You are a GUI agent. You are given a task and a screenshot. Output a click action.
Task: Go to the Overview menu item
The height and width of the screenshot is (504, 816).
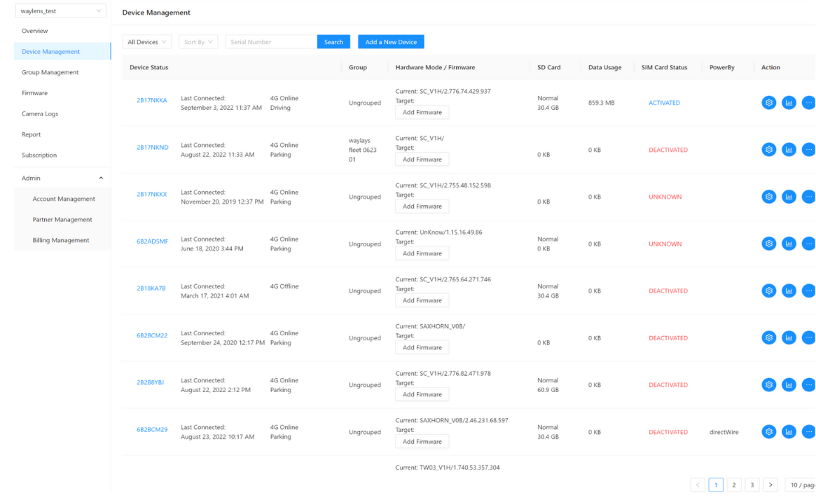pos(35,31)
